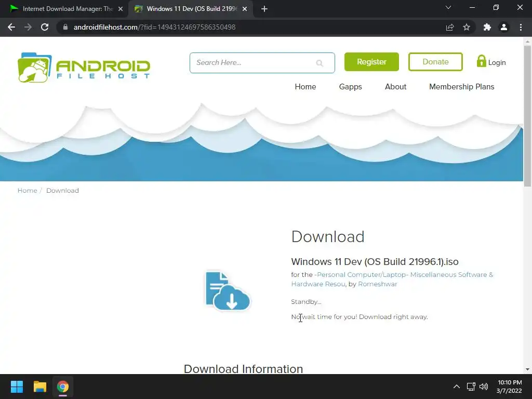Share this page using the share icon
Screen dimensions: 532x399
click(x=450, y=27)
